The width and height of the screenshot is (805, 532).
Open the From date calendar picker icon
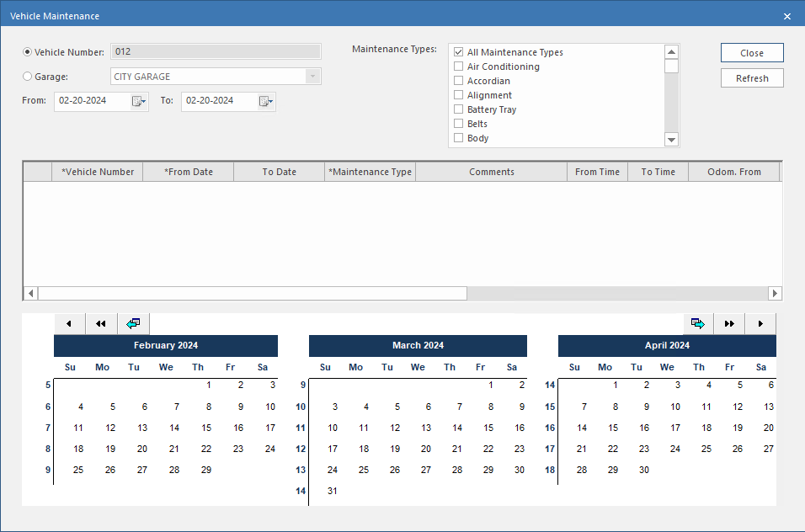138,101
